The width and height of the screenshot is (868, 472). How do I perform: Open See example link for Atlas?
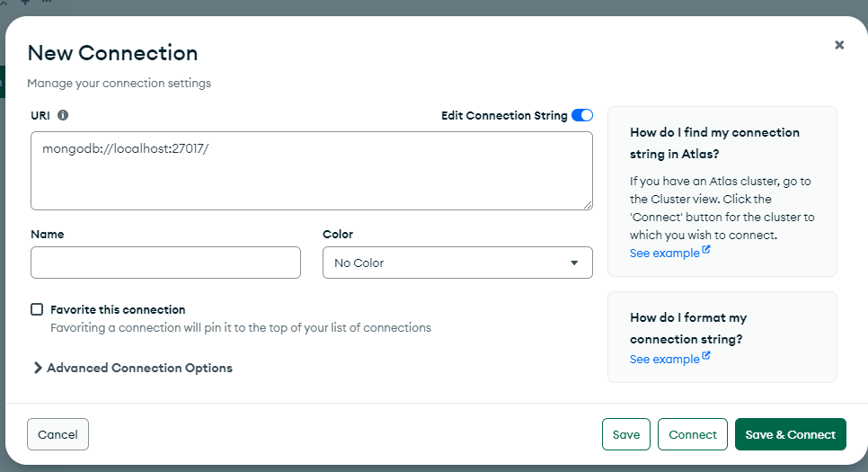pyautogui.click(x=664, y=254)
